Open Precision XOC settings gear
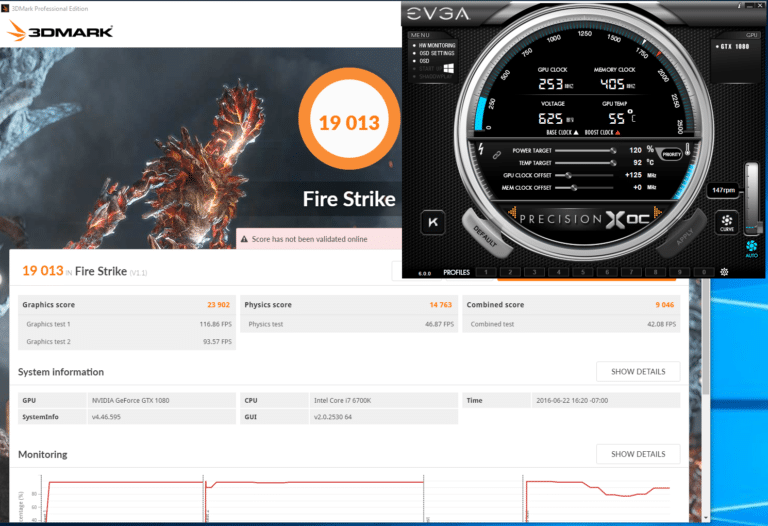This screenshot has height=526, width=768. click(x=724, y=272)
